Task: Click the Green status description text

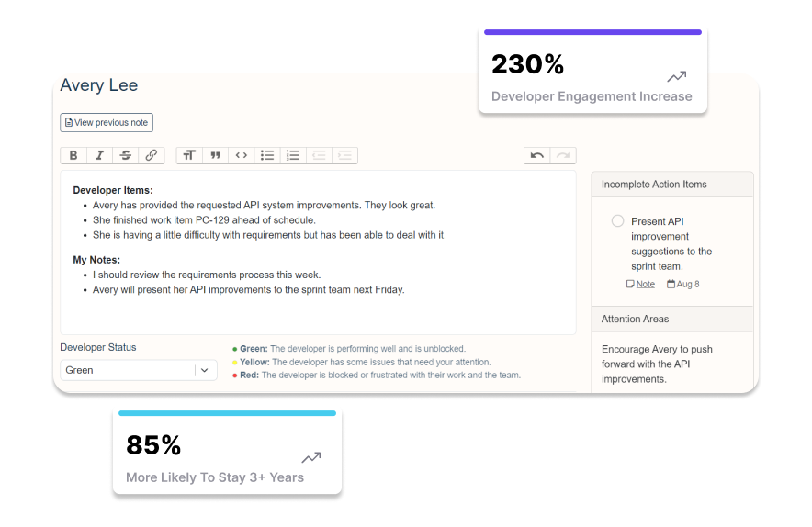Action: [352, 348]
